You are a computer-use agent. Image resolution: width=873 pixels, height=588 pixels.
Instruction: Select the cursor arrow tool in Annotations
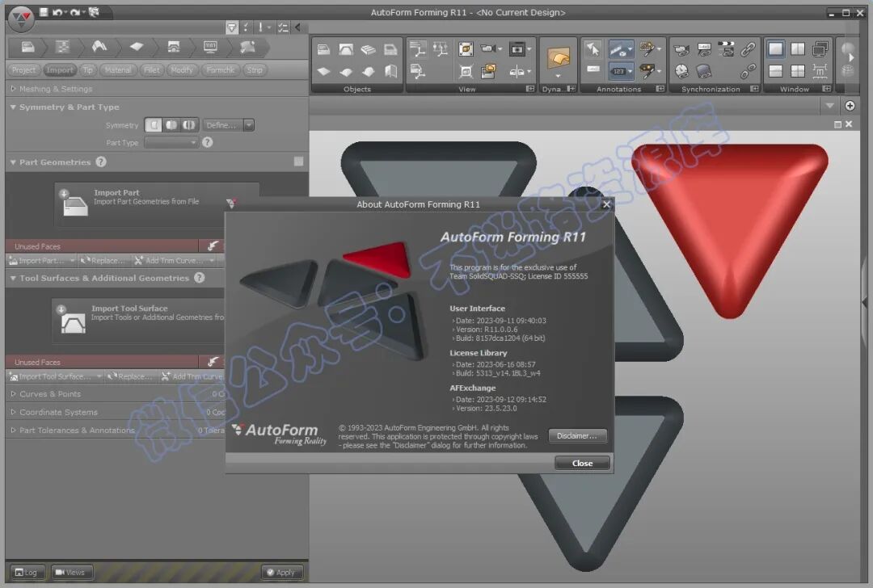(593, 49)
